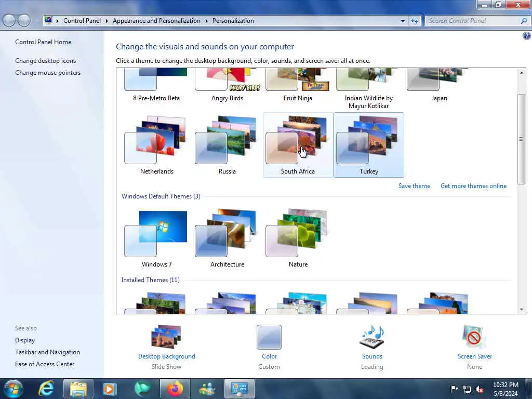532x399 pixels.
Task: Open the Help question mark icon
Action: (527, 35)
